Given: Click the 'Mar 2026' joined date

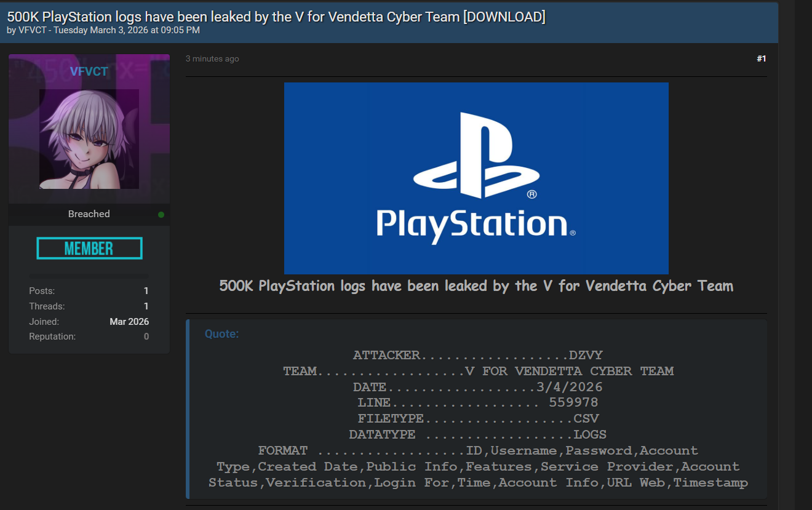Looking at the screenshot, I should click(x=129, y=322).
